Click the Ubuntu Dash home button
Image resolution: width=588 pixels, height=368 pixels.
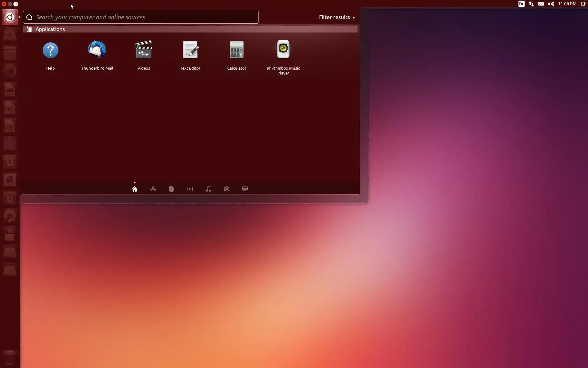coord(10,17)
